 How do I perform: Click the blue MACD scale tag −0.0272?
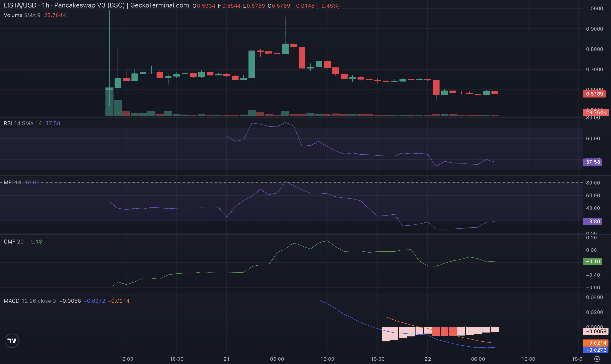(x=595, y=350)
